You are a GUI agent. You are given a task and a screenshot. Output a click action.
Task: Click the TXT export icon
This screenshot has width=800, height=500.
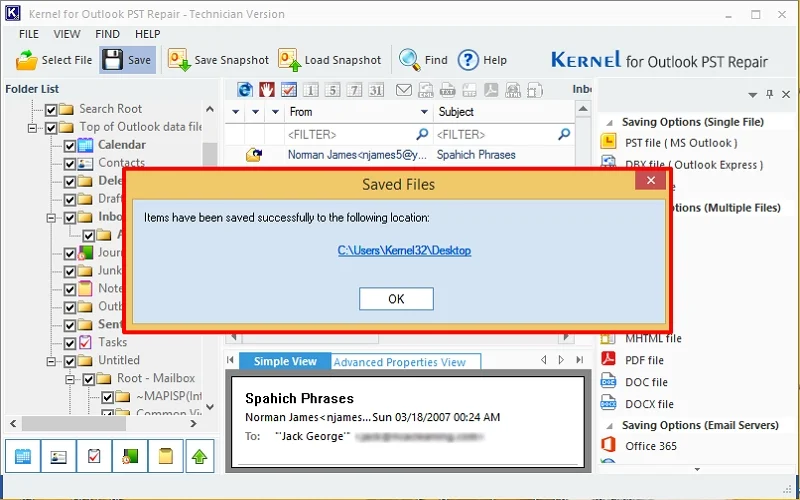click(447, 90)
